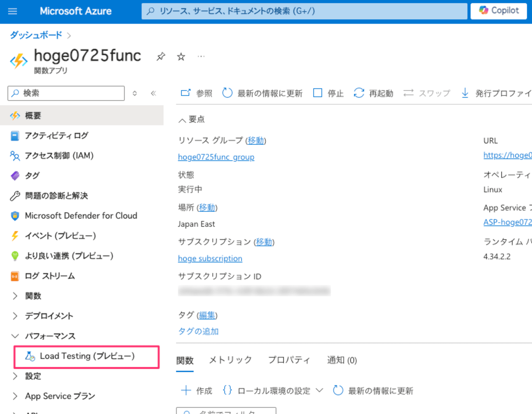Open ASP-hoge072 App Service plan link

508,222
